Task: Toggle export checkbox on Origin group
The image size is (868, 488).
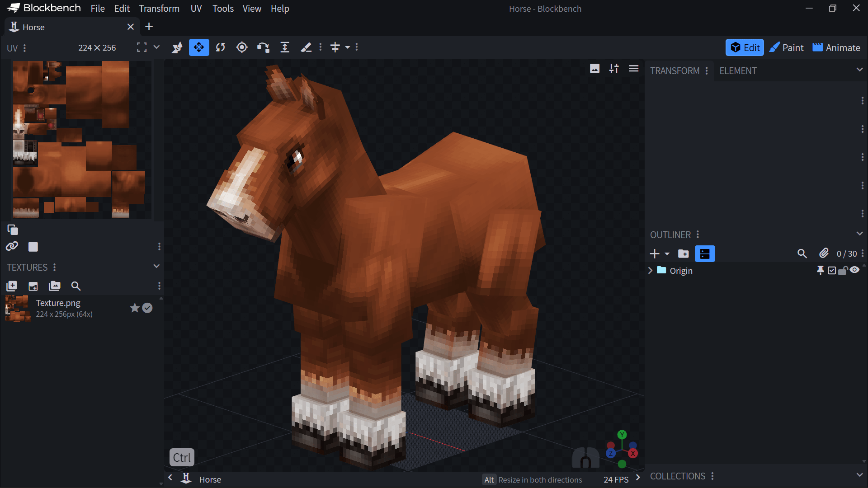Action: (x=832, y=271)
